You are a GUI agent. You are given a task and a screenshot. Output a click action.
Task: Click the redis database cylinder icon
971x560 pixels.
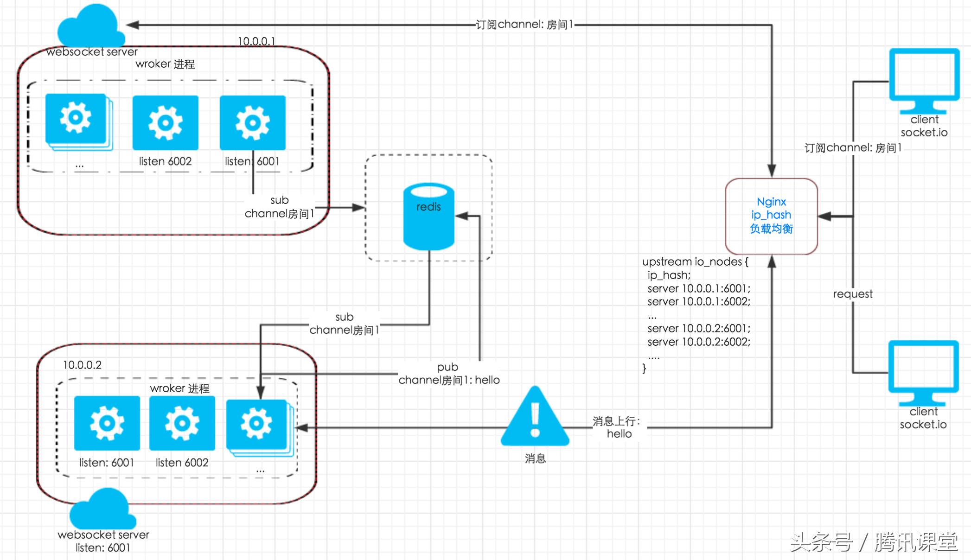tap(429, 216)
